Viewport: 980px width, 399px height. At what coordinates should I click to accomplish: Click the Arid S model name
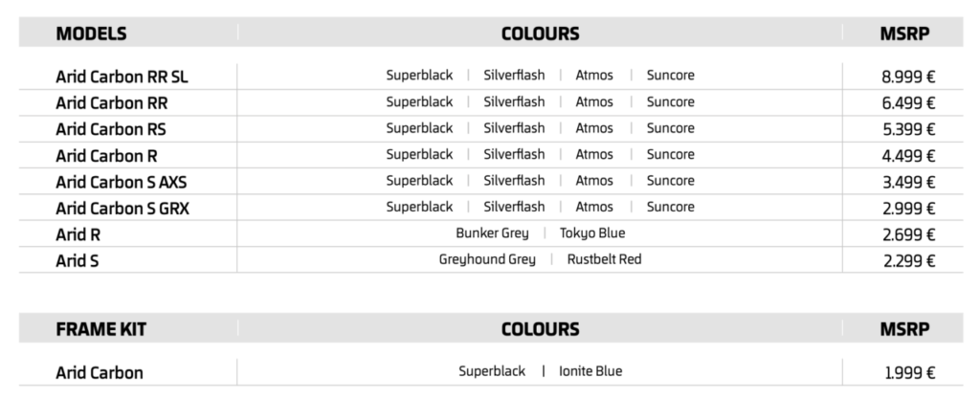click(x=78, y=260)
